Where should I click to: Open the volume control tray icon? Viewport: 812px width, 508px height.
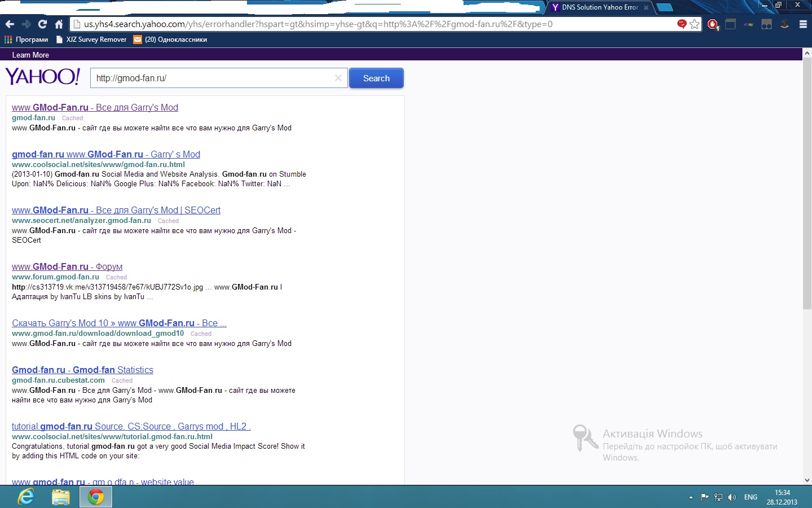tap(732, 497)
